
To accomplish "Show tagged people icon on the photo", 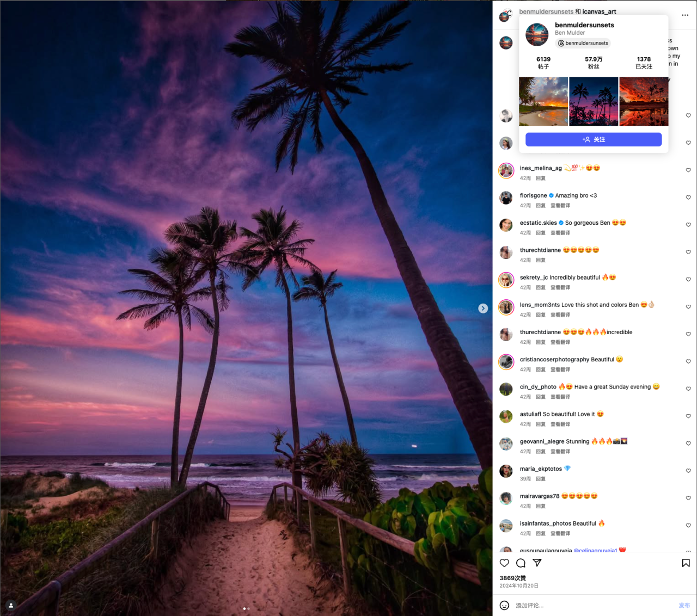I will 11,605.
